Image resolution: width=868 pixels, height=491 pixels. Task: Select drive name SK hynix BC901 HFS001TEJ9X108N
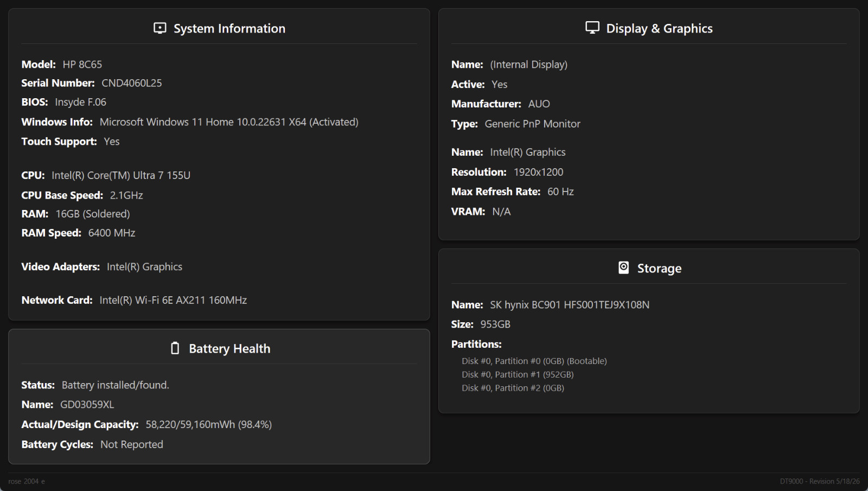570,305
